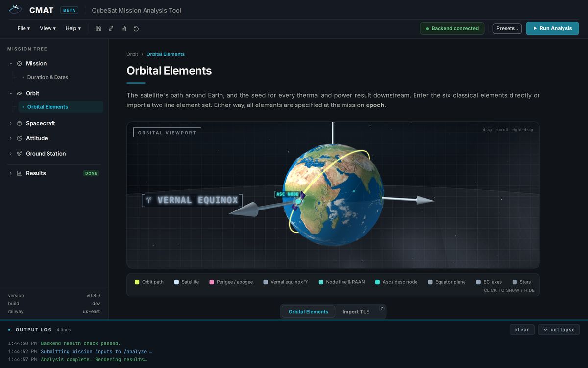Screen dimensions: 588x368
Task: Expand the Attitude tree node chevron
Action: point(11,138)
